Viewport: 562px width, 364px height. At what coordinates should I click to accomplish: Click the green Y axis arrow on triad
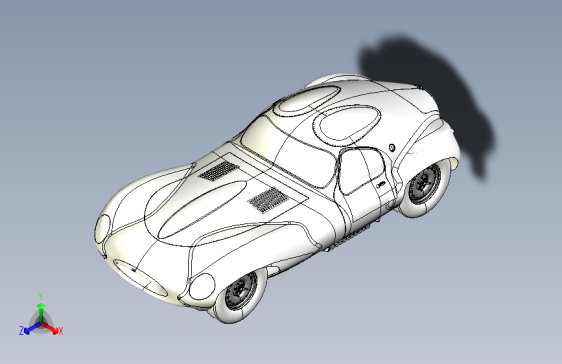(41, 312)
